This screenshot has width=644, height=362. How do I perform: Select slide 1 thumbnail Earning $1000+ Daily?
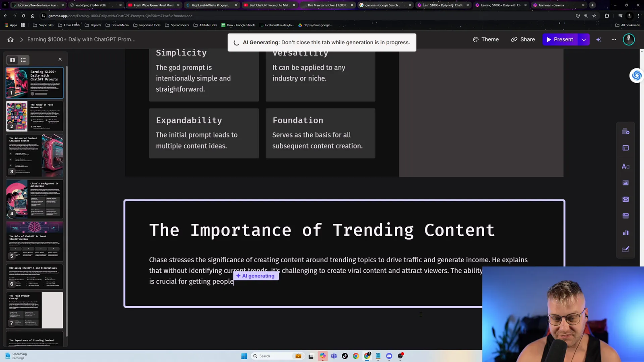click(35, 82)
